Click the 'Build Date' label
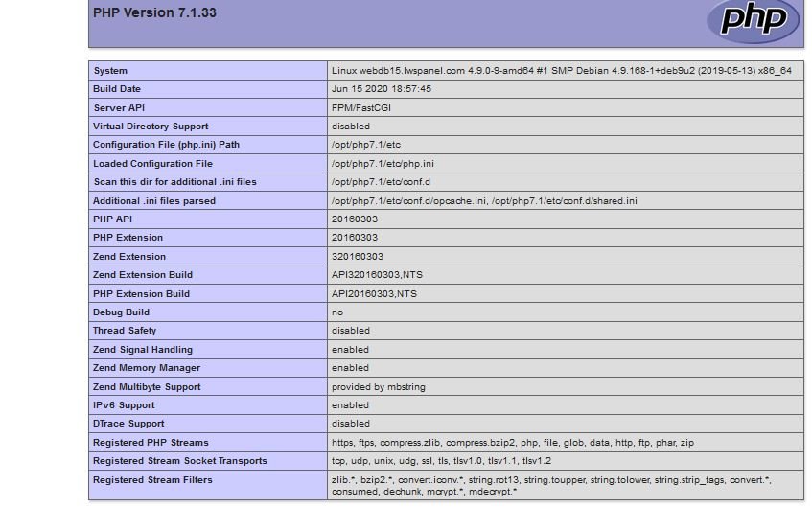812x508 pixels. click(117, 89)
